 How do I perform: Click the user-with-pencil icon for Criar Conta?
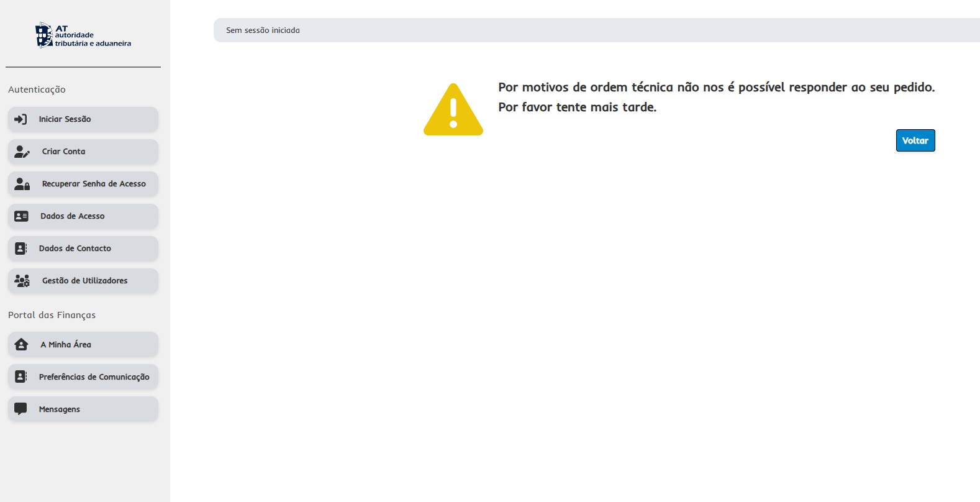22,152
